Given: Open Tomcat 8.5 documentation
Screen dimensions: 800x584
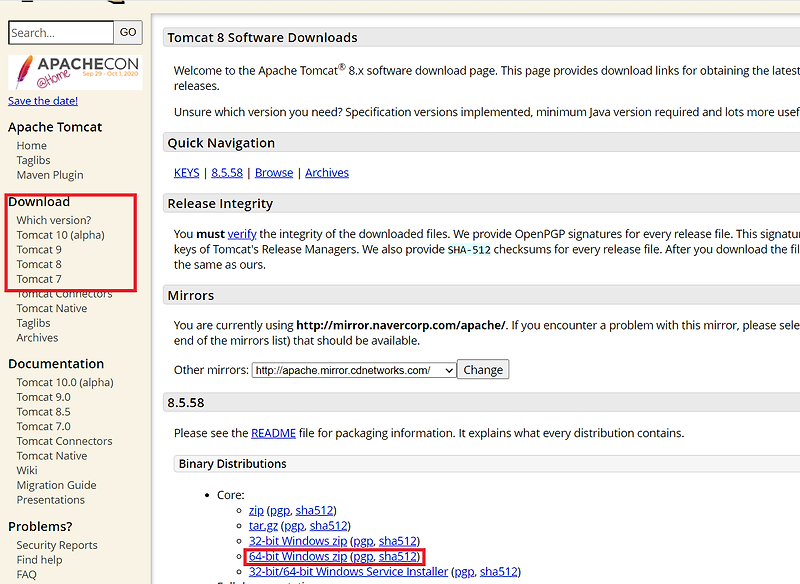Looking at the screenshot, I should [43, 412].
